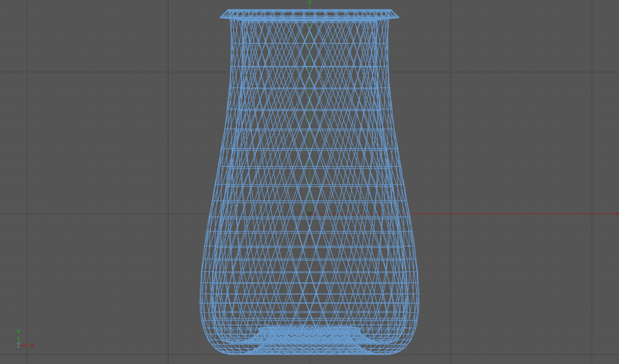Click the red X-axis arrow tip at the right edge

coord(616,213)
